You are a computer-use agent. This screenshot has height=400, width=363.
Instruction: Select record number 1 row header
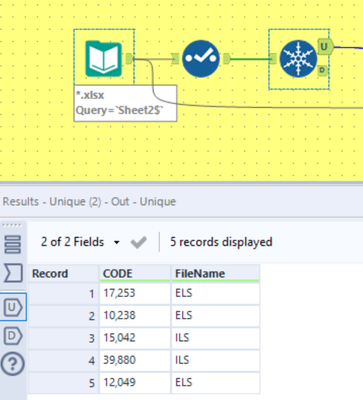(x=63, y=293)
